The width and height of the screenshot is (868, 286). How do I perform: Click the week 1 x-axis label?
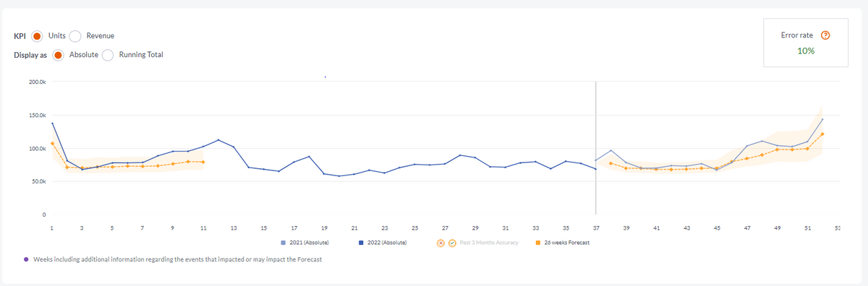point(51,228)
